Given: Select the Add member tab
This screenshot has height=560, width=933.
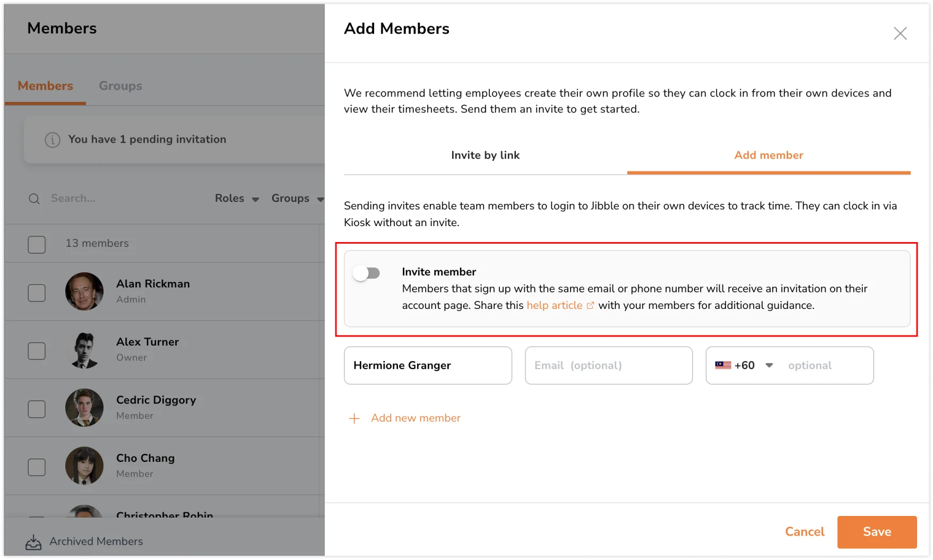Looking at the screenshot, I should [768, 156].
